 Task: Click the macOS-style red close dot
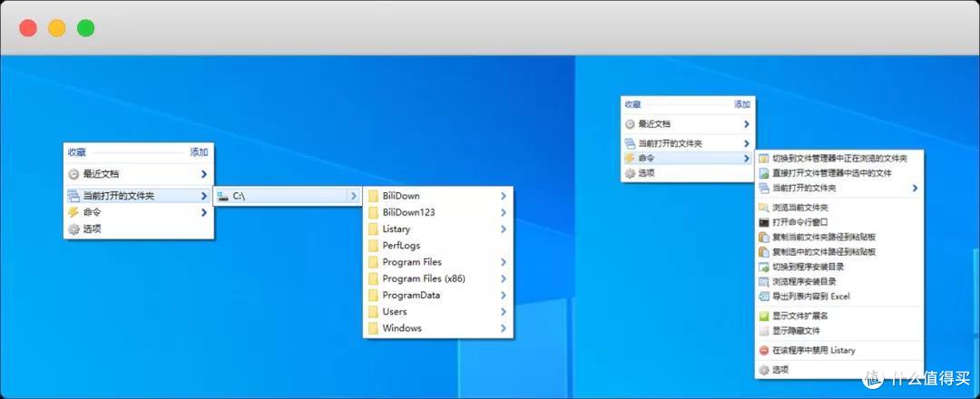(x=28, y=28)
